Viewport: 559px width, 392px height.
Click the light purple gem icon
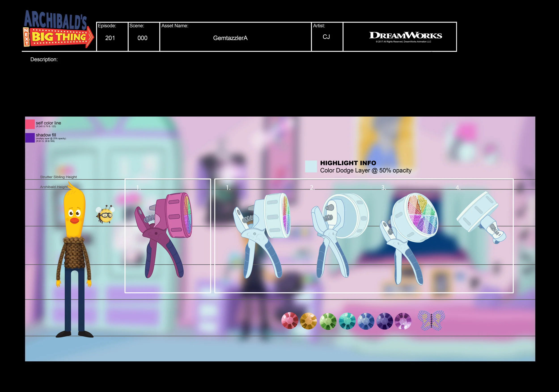pyautogui.click(x=403, y=321)
